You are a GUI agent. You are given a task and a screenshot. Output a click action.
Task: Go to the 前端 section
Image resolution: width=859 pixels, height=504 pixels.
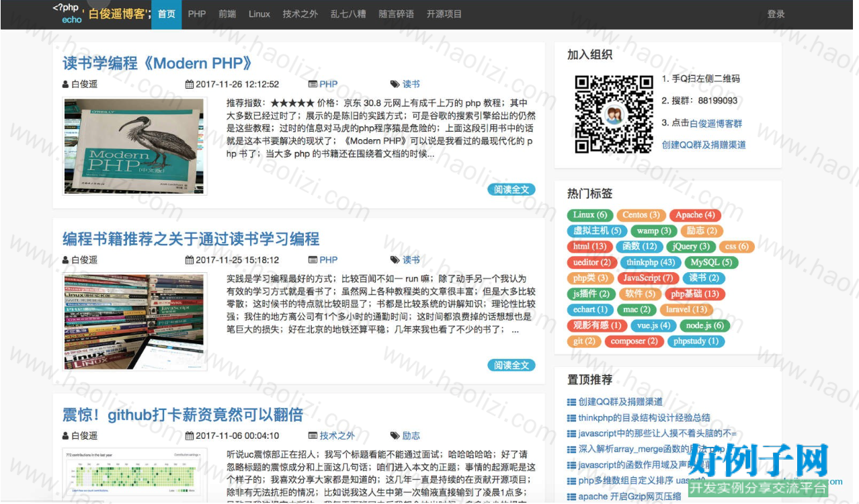point(227,14)
